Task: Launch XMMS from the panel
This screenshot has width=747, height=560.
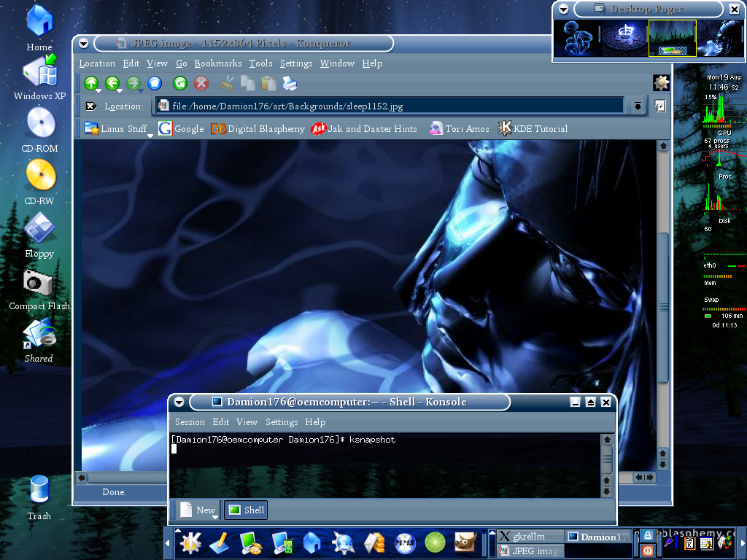Action: click(404, 542)
